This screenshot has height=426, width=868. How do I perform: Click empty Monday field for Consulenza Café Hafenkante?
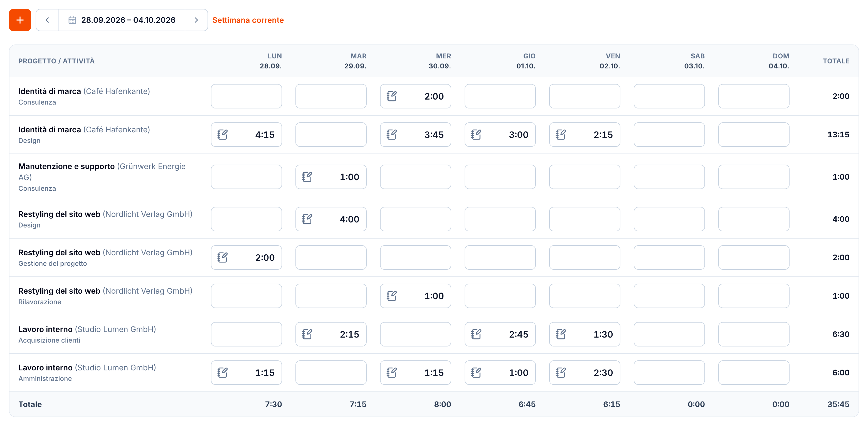(246, 96)
